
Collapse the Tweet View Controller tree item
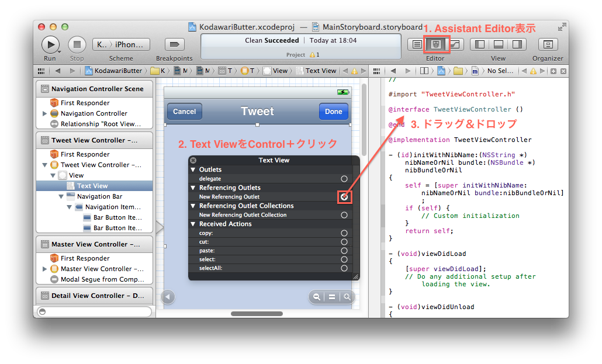(x=44, y=165)
